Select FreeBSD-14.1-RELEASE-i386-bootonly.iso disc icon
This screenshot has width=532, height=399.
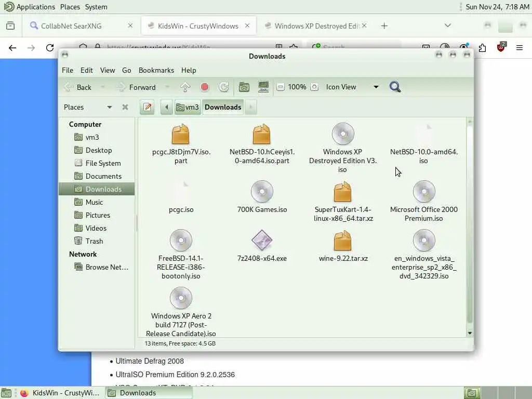click(181, 240)
